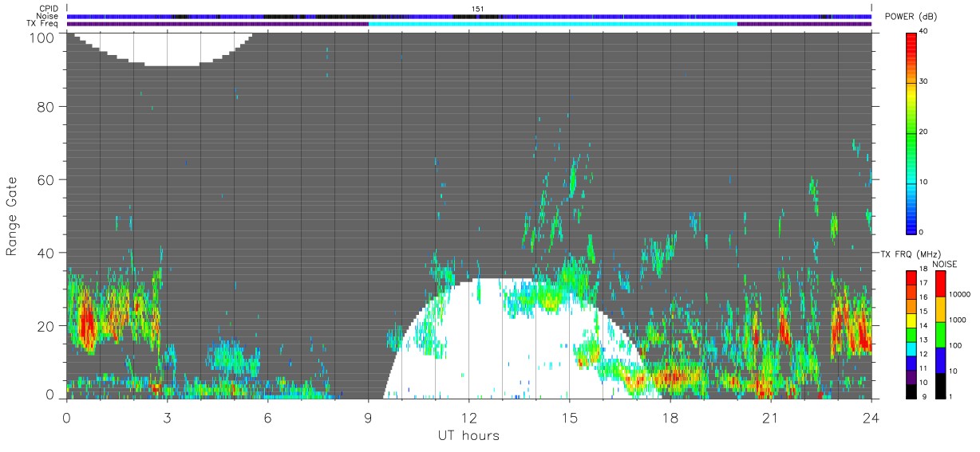Image resolution: width=980 pixels, height=452 pixels.
Task: Click the UT hours axis title
Action: 468,435
